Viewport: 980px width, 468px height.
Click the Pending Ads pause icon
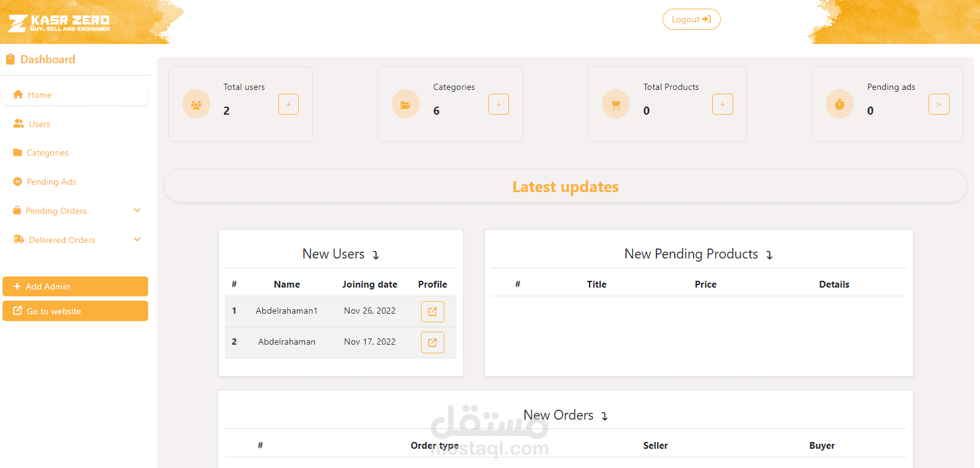tap(17, 182)
